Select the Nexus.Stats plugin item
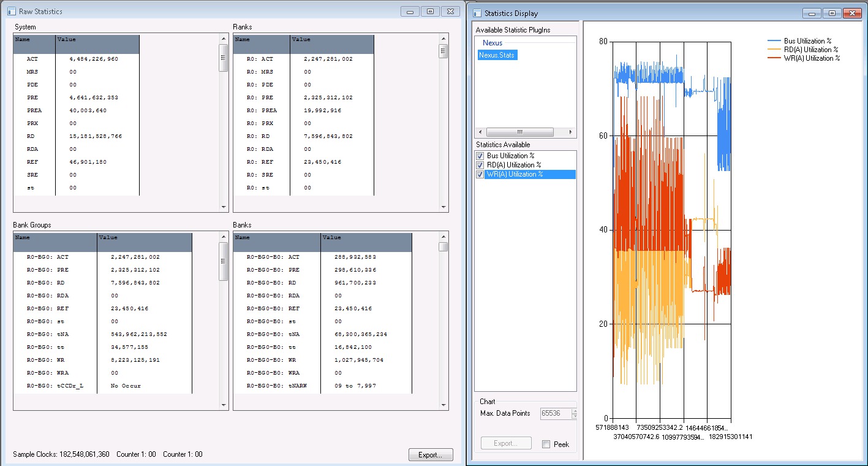The width and height of the screenshot is (868, 466). (497, 55)
